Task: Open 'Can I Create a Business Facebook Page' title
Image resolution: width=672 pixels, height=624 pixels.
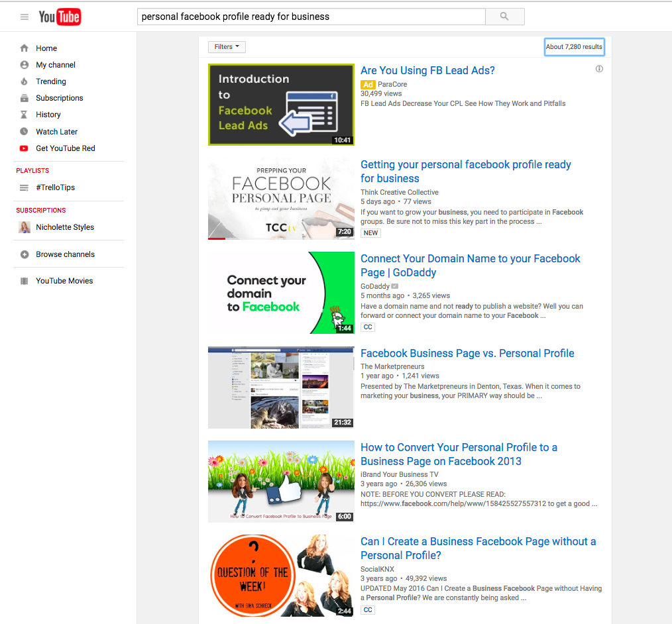Action: (x=478, y=548)
